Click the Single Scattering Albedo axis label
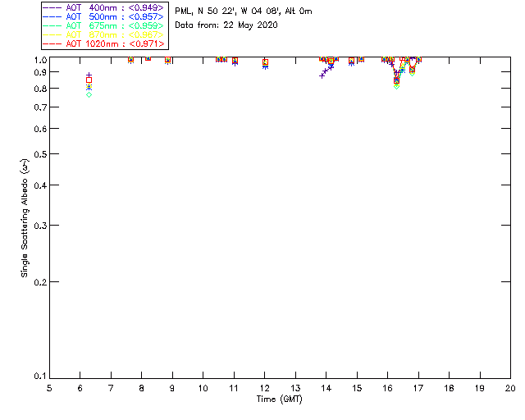Screen dimensions: 525x420 [x=25, y=218]
